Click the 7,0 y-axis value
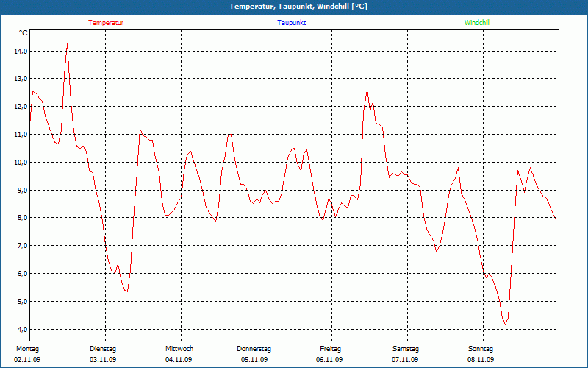 (x=23, y=246)
